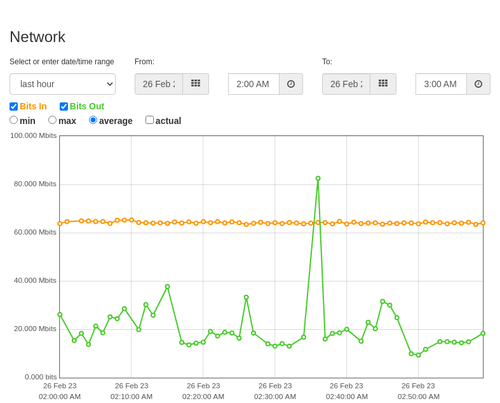Click the 80.000 Mbits axis label

[x=35, y=184]
